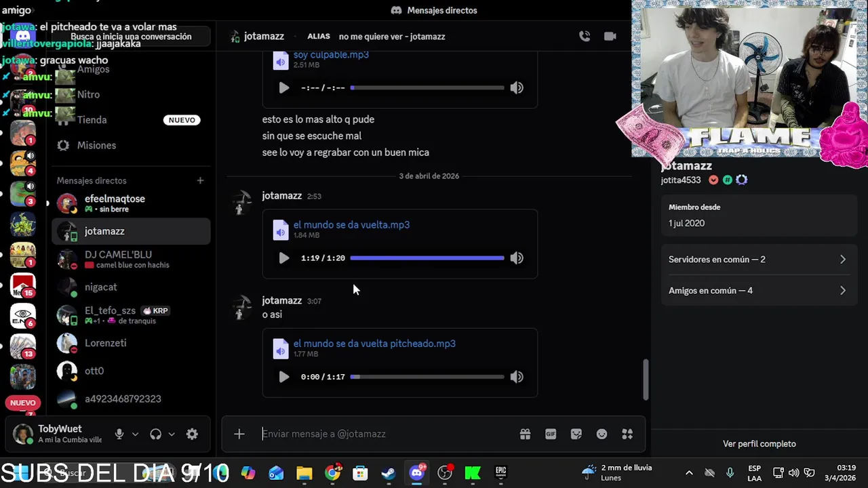Start a video call with jotamazz
Screen dimensions: 868x488
pos(610,37)
